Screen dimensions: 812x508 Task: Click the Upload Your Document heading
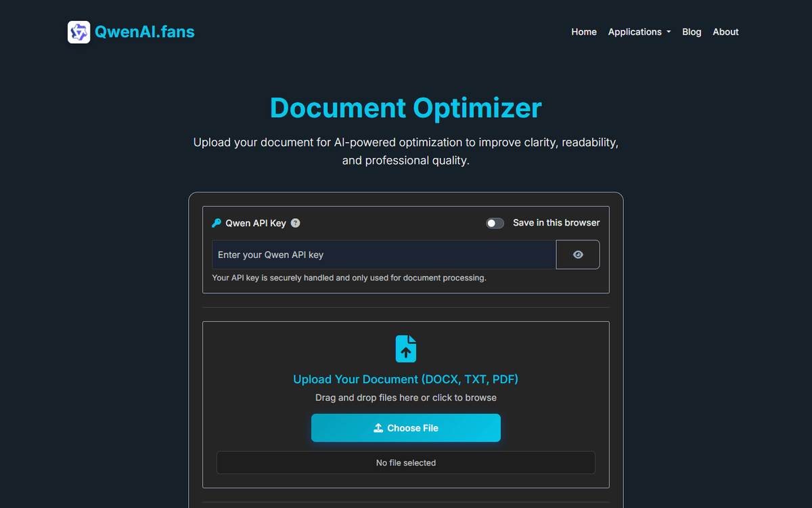406,379
